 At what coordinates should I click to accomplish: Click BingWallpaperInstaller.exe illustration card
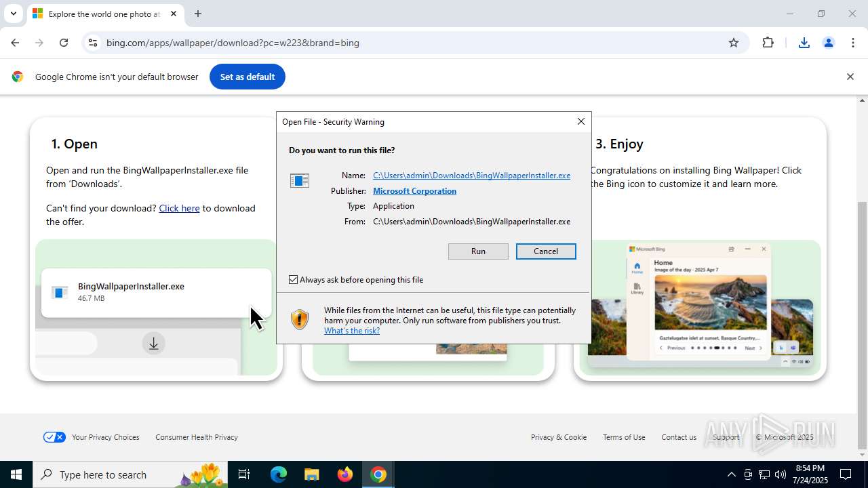click(x=157, y=293)
